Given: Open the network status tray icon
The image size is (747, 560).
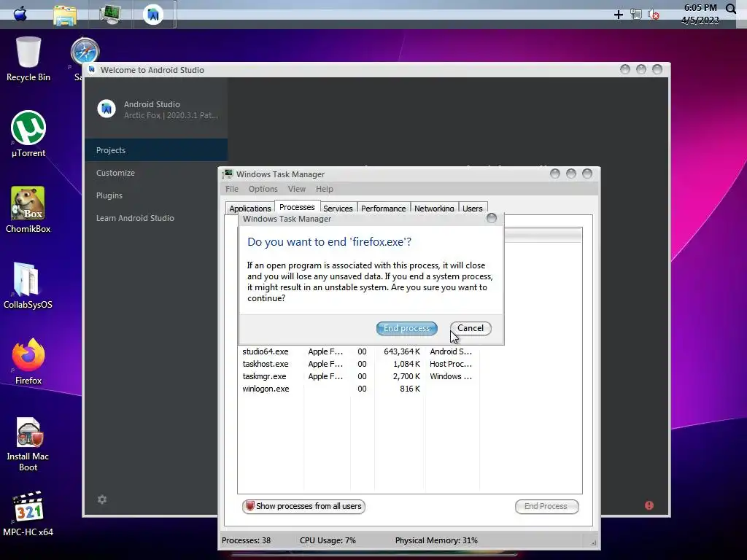Looking at the screenshot, I should coord(635,15).
